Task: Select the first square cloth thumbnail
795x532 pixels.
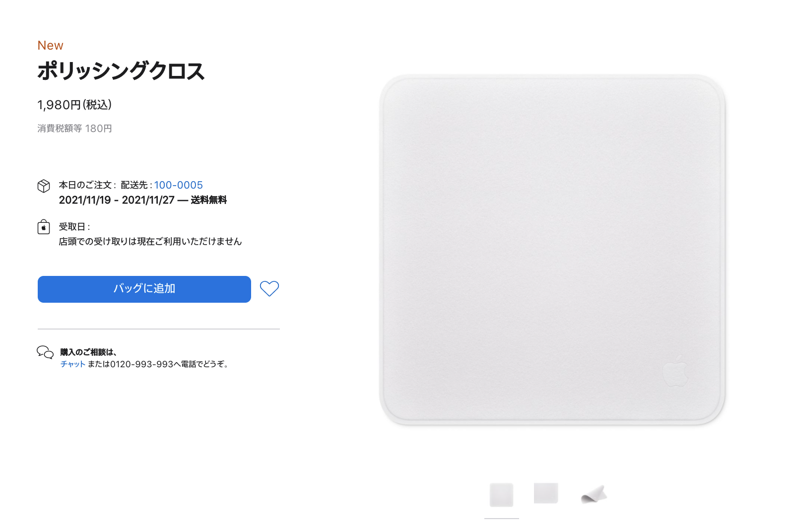Action: click(501, 495)
